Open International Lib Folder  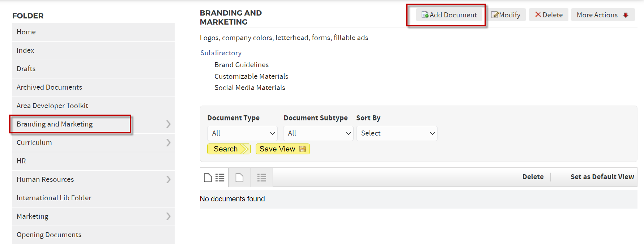point(93,198)
